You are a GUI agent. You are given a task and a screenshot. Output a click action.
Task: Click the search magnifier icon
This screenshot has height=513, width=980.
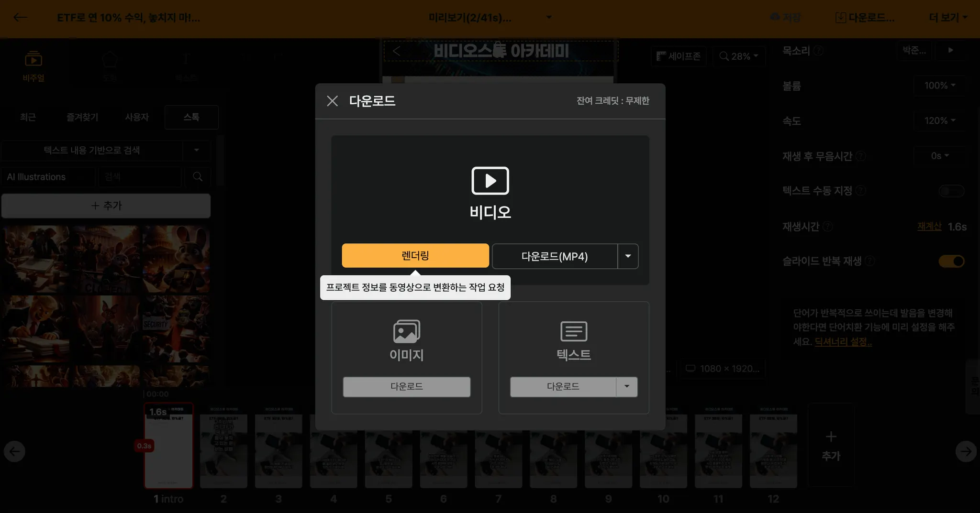pos(197,177)
